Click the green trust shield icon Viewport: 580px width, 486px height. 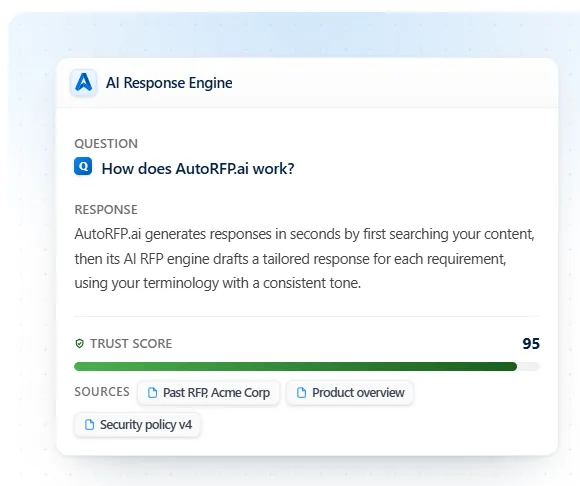coord(80,344)
